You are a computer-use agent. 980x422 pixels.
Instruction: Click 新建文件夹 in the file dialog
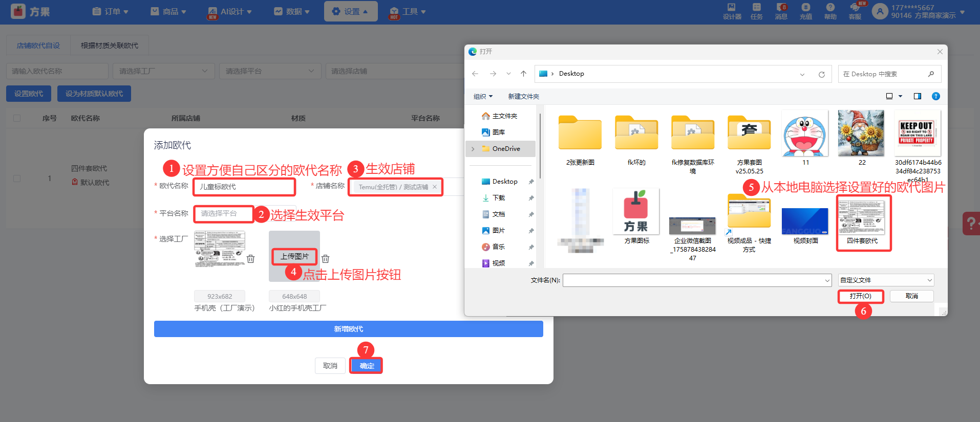click(x=523, y=96)
